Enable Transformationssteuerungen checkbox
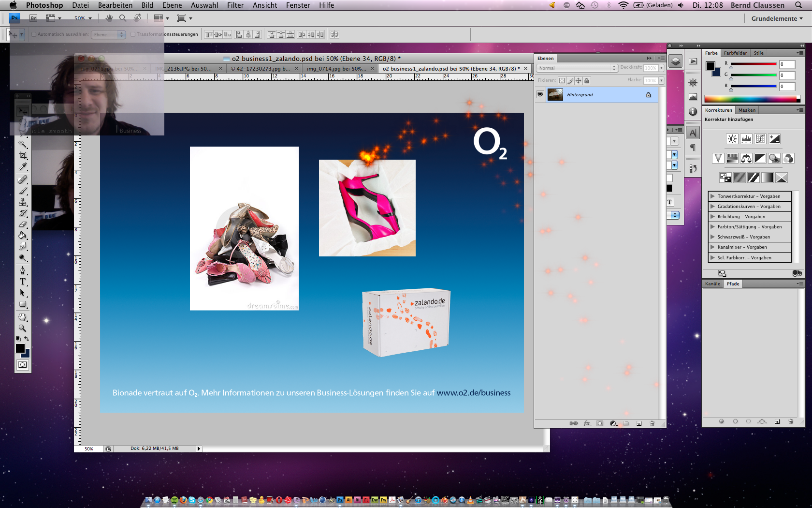812x508 pixels. [x=133, y=34]
